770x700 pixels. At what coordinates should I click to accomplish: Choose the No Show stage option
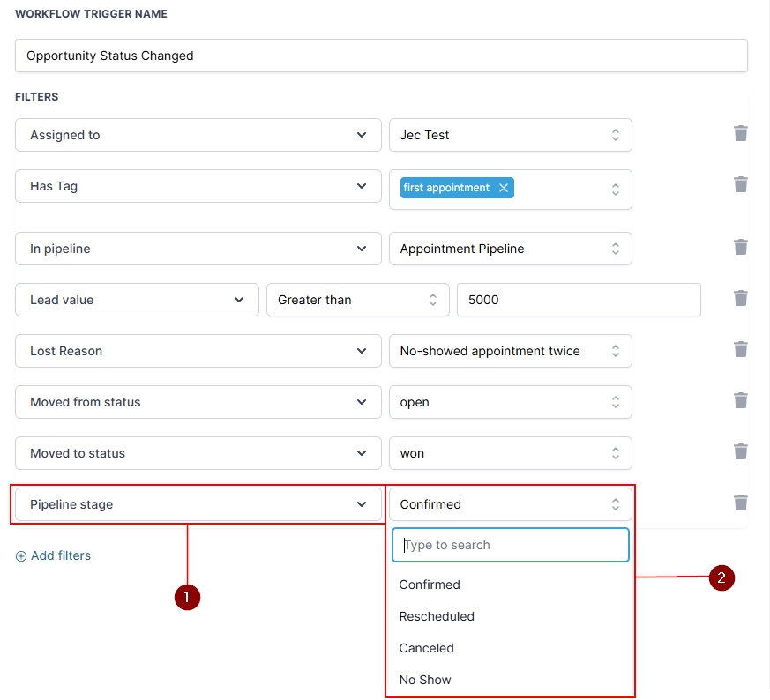(425, 680)
